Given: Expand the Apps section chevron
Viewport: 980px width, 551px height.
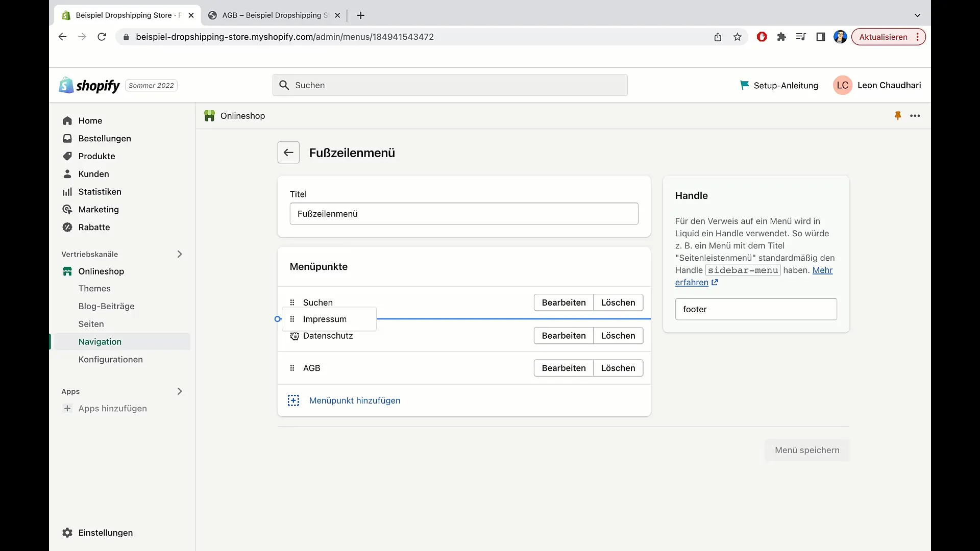Looking at the screenshot, I should [x=179, y=391].
